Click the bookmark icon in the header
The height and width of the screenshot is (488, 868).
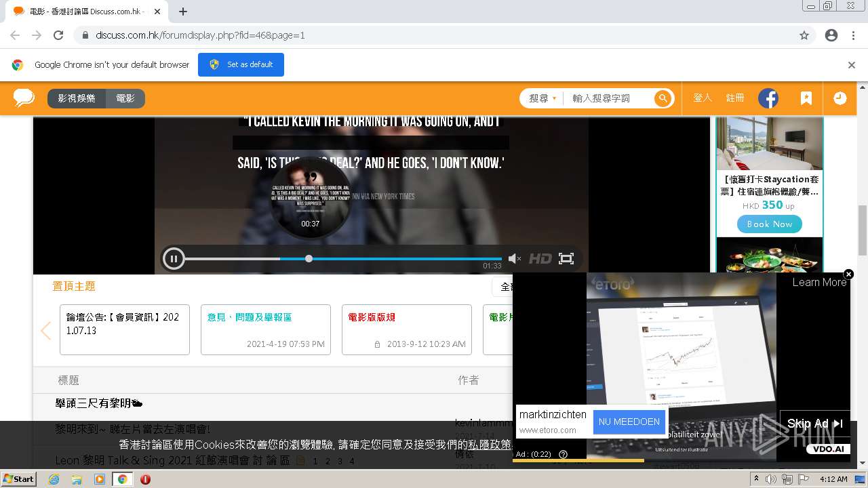(x=806, y=98)
